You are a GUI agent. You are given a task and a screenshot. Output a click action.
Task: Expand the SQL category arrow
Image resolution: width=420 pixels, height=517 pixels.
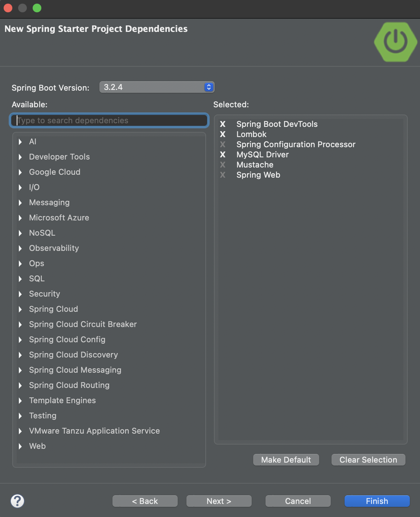click(20, 279)
